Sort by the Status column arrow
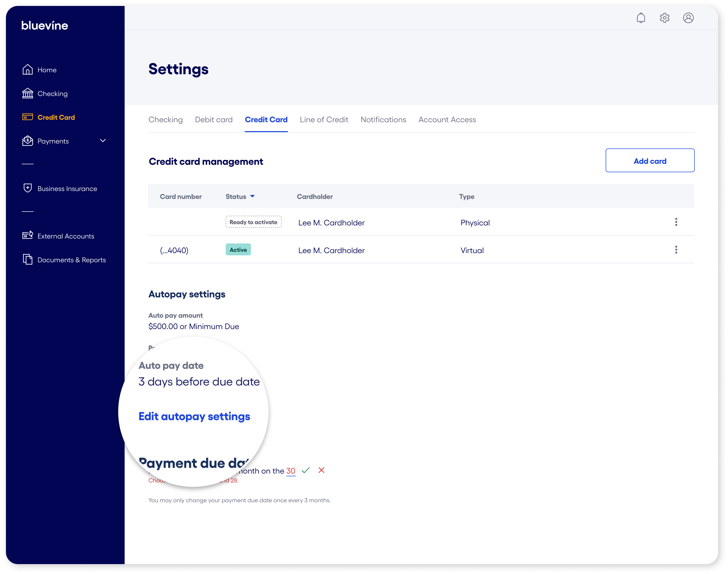Screen dimensions: 728x574 [252, 196]
